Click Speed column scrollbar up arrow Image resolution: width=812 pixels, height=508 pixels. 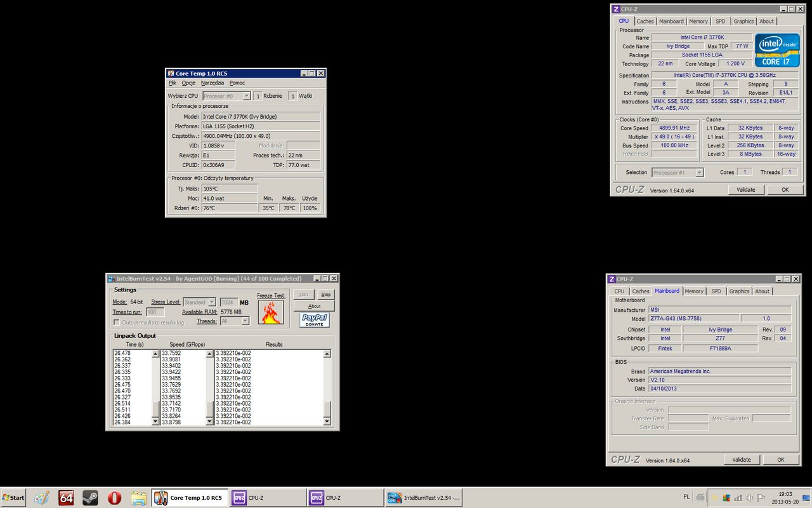point(209,354)
